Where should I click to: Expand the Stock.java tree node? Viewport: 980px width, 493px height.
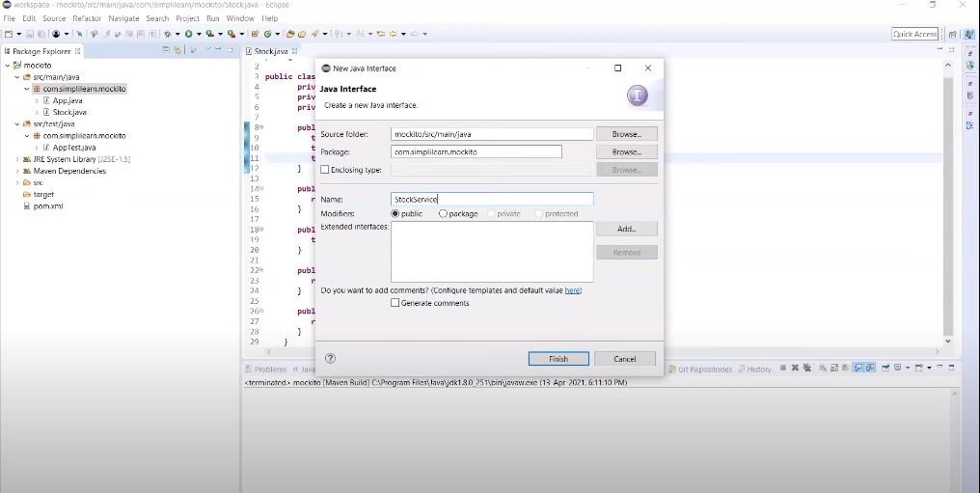37,113
